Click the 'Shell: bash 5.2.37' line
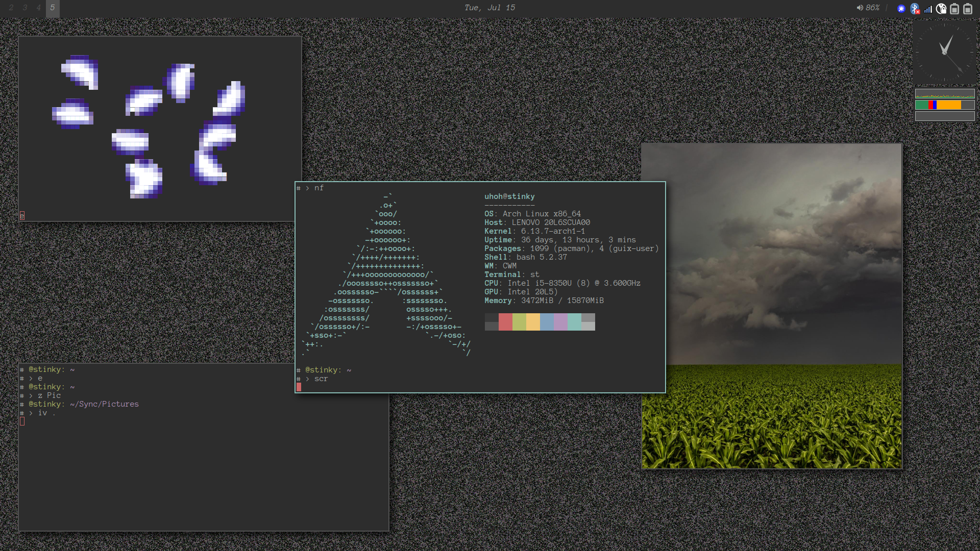The height and width of the screenshot is (551, 980). pos(526,257)
